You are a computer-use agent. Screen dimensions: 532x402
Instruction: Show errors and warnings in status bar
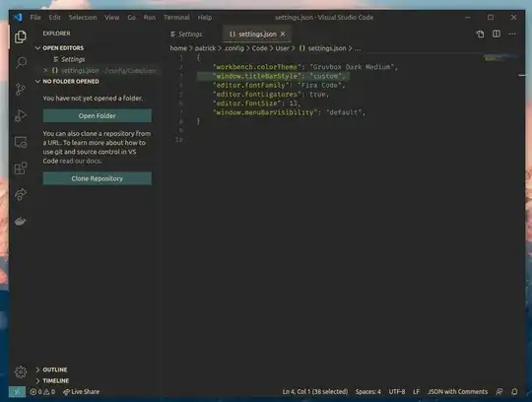(42, 392)
